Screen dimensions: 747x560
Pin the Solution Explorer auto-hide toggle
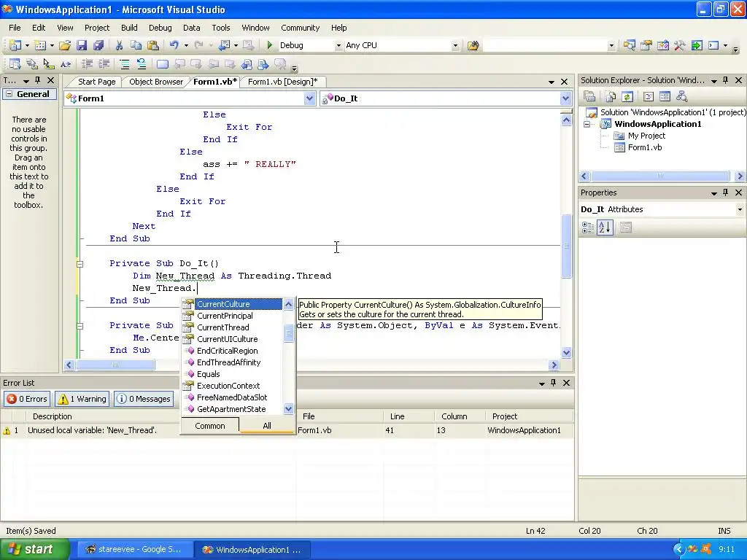click(x=726, y=80)
